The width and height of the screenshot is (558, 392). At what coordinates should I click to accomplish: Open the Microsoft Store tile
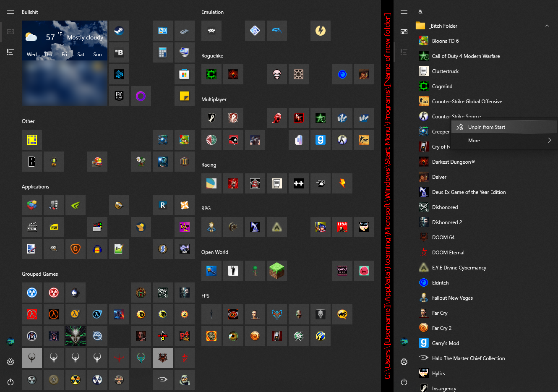(185, 74)
